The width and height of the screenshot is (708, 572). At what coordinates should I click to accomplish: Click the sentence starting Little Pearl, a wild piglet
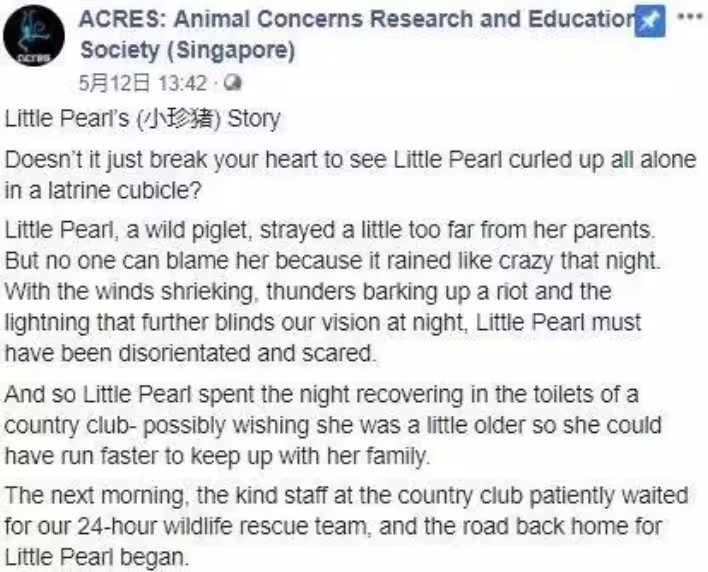pos(330,230)
